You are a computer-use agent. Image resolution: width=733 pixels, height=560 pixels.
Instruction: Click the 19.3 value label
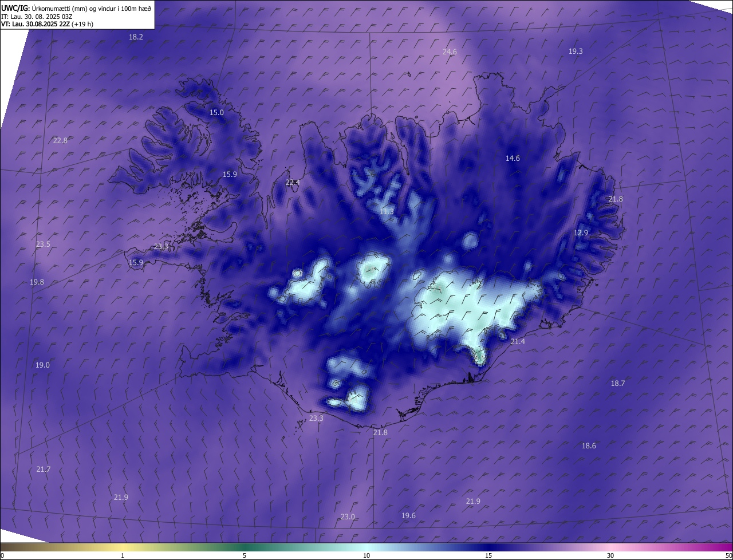point(576,51)
